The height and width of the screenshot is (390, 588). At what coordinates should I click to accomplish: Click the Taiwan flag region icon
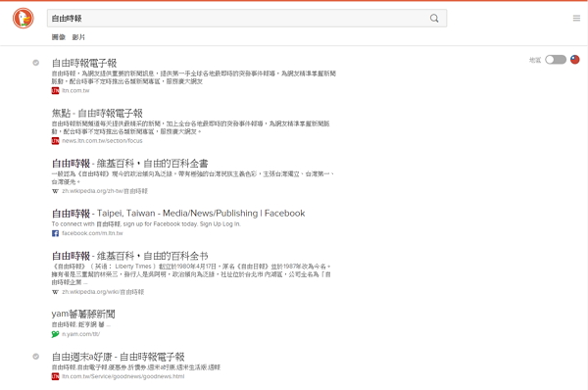pyautogui.click(x=575, y=59)
